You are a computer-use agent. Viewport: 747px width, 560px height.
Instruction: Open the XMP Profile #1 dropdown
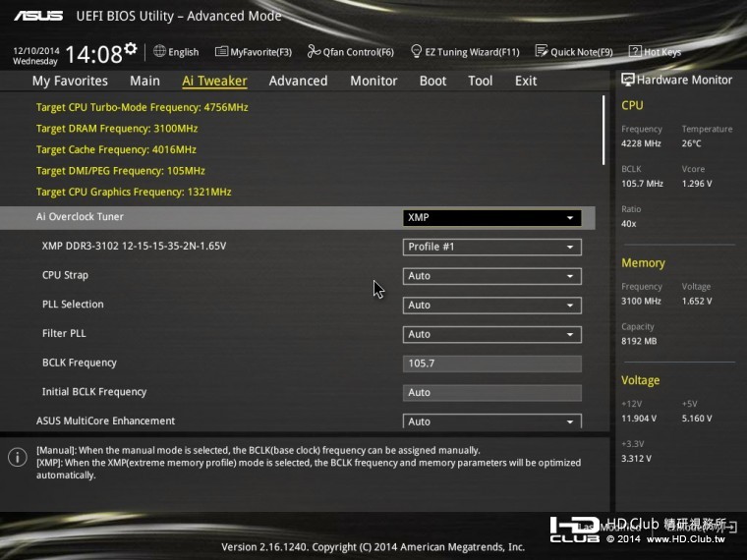pyautogui.click(x=491, y=248)
